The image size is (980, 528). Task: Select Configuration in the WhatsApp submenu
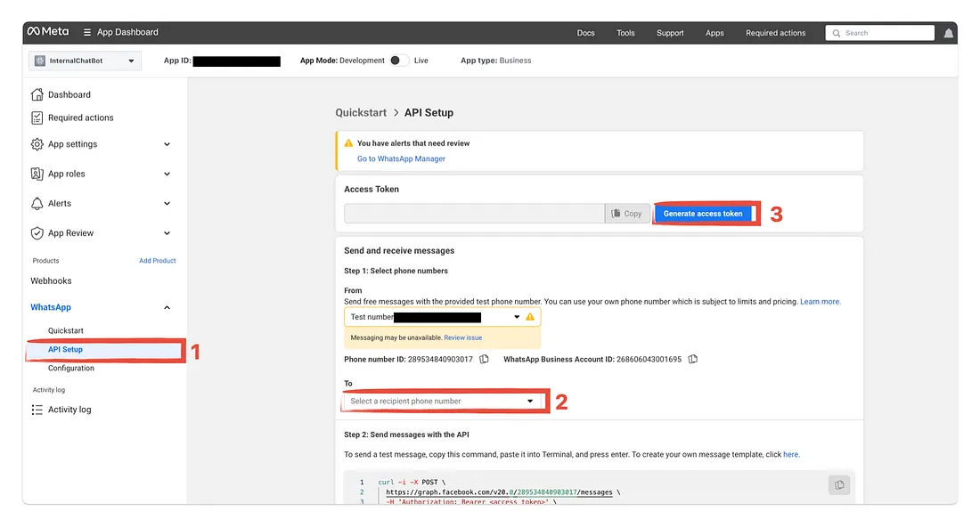(71, 368)
